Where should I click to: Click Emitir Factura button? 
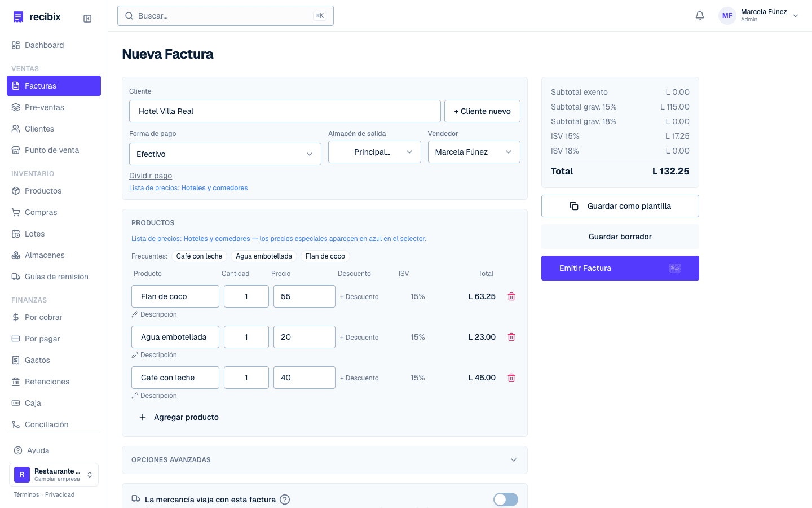click(x=620, y=268)
